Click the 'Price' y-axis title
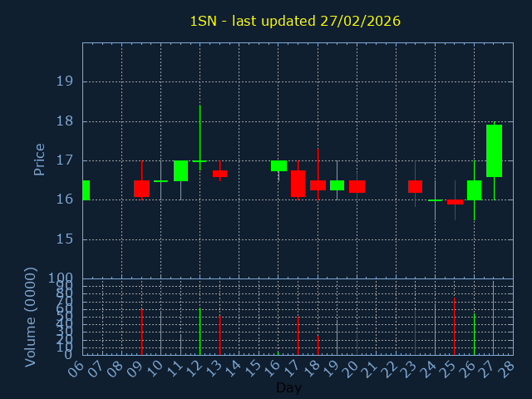 tap(39, 159)
